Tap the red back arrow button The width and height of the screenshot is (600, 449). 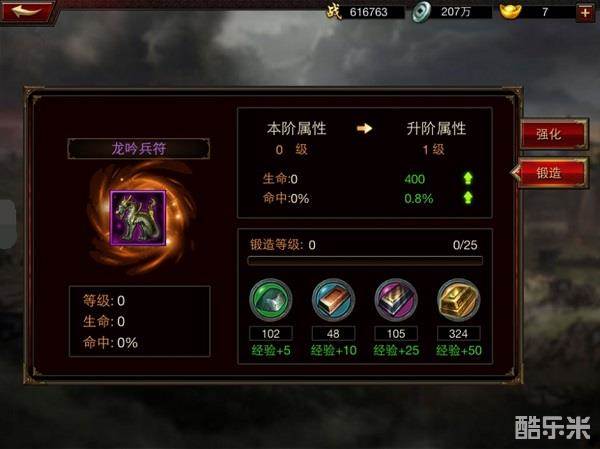pos(28,11)
